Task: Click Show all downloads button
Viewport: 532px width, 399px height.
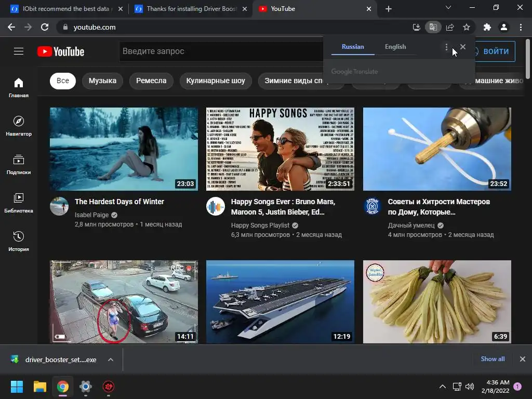Action: coord(493,359)
